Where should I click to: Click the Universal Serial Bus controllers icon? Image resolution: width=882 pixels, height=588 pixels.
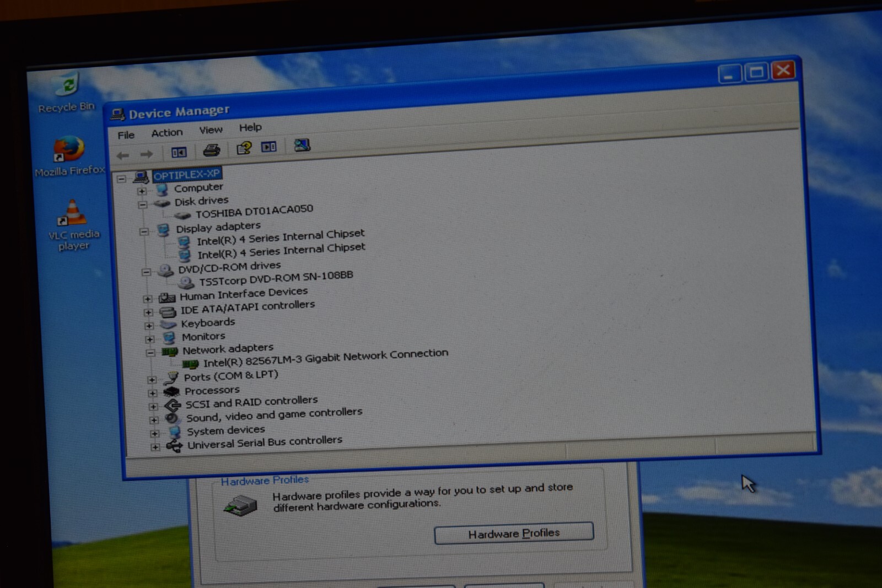(175, 446)
